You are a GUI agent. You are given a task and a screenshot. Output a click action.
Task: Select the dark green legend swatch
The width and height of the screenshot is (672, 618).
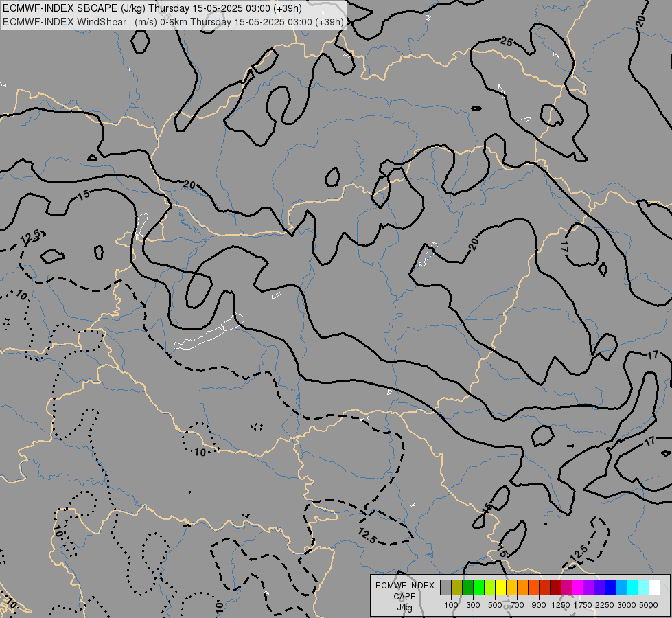pos(467,587)
